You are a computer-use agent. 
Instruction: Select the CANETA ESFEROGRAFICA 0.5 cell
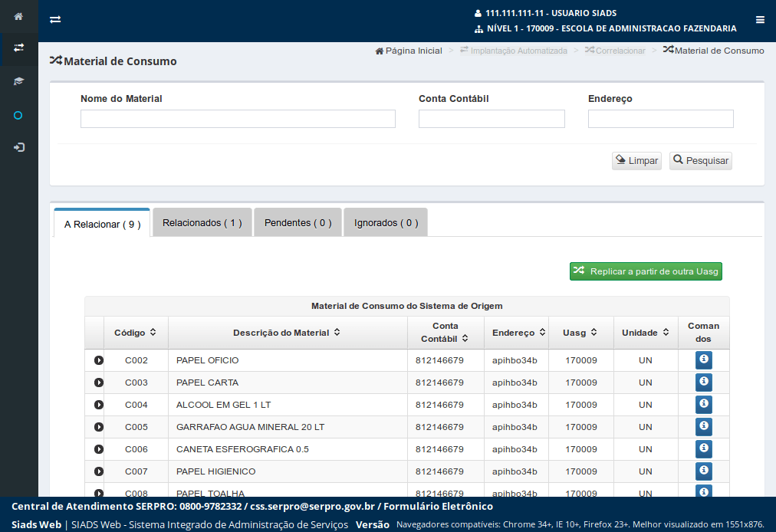(x=288, y=449)
